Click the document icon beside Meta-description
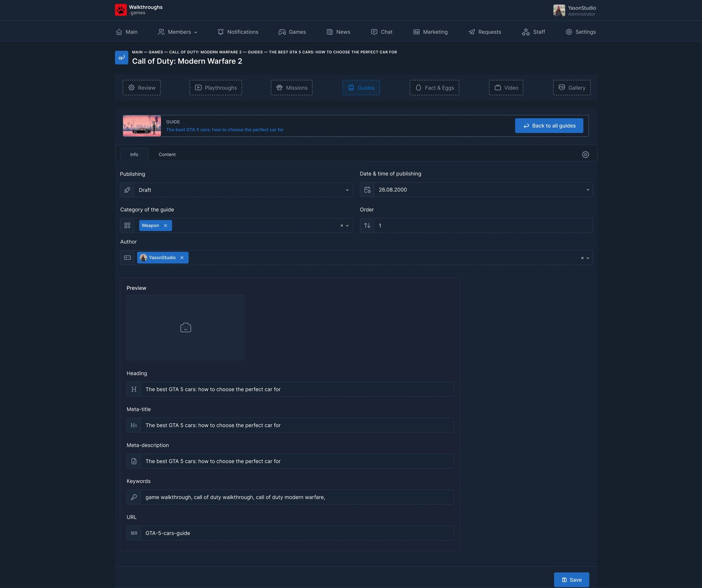Image resolution: width=702 pixels, height=588 pixels. click(134, 461)
